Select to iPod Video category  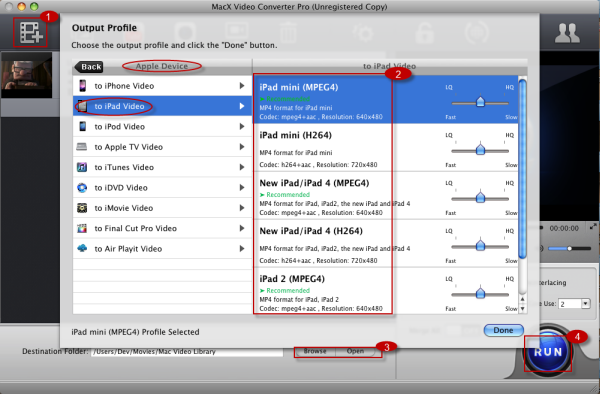point(162,126)
